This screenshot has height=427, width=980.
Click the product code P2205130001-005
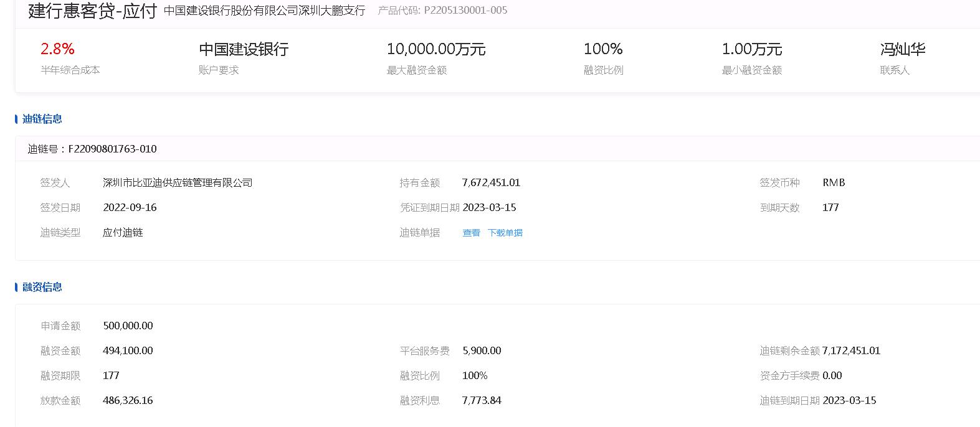(x=465, y=11)
